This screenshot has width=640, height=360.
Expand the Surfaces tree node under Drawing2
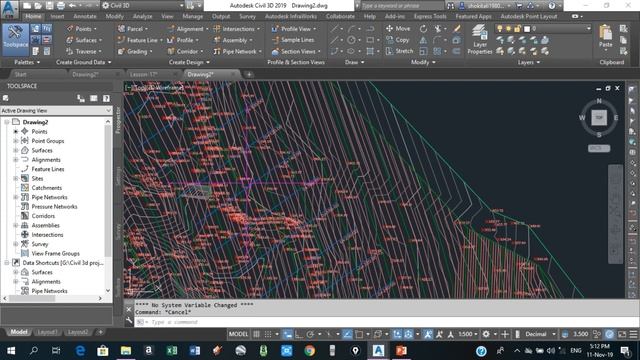tap(16, 150)
